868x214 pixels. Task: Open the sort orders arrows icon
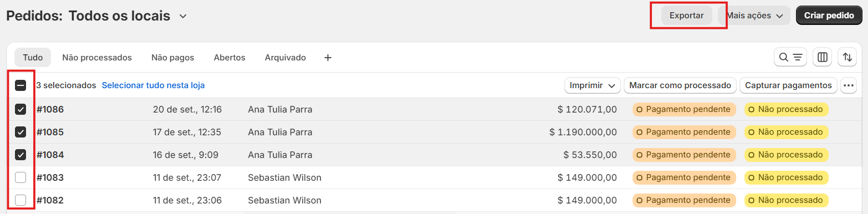tap(847, 57)
